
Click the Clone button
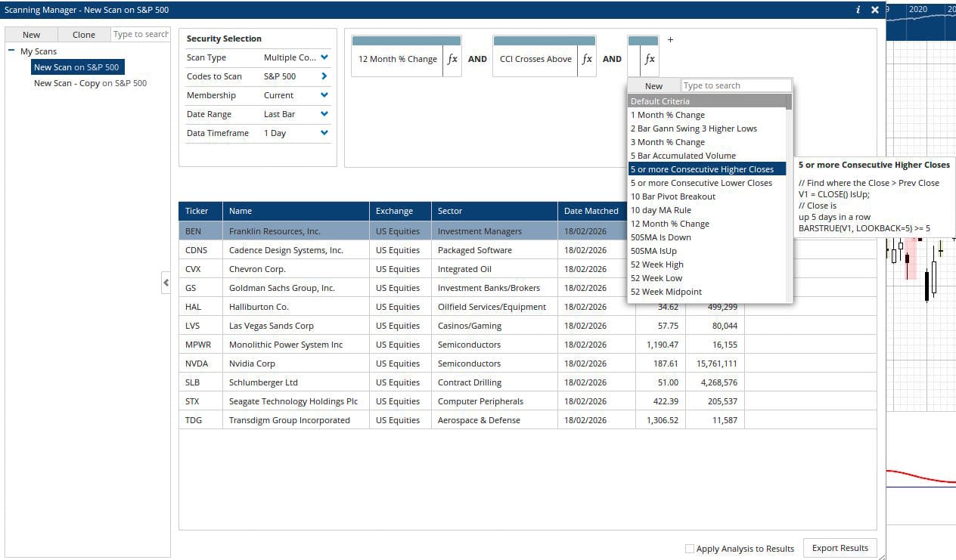84,35
